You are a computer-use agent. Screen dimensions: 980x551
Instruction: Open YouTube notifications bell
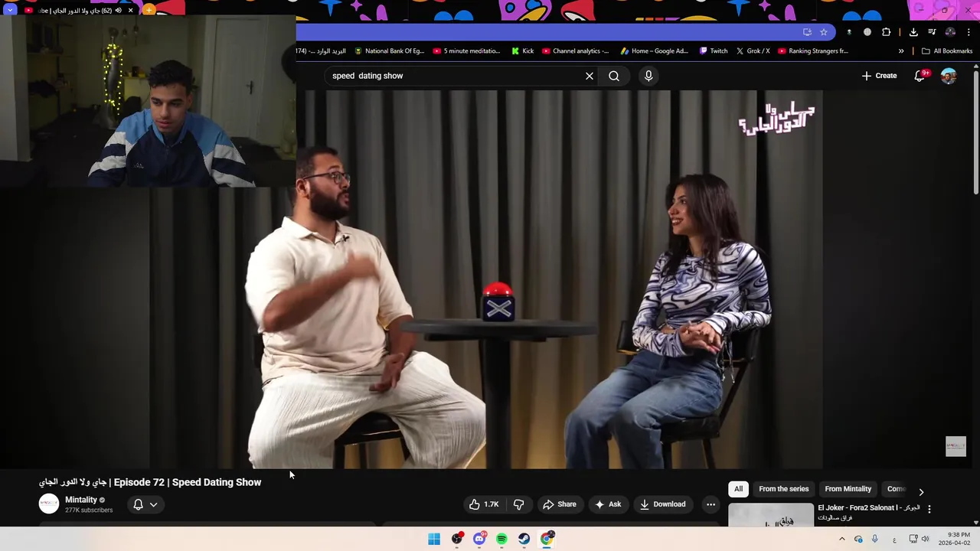click(920, 76)
